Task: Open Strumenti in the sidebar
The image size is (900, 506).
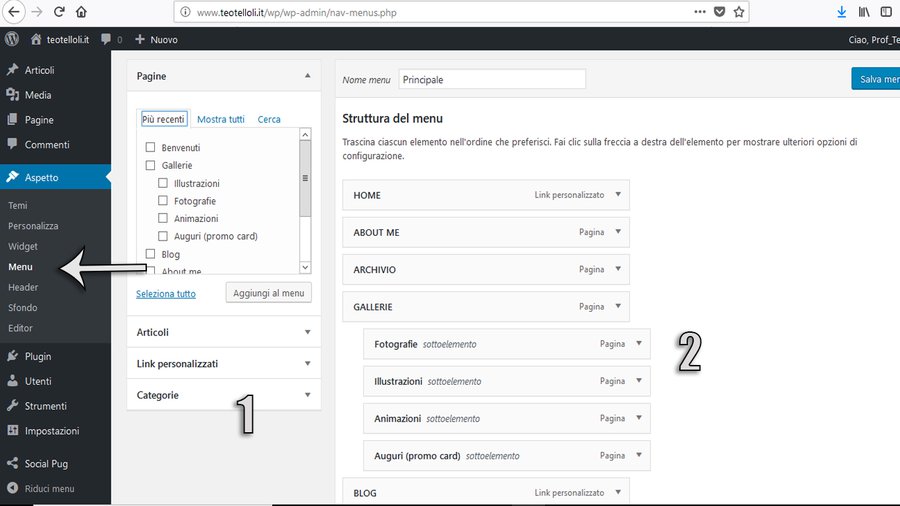Action: 45,406
